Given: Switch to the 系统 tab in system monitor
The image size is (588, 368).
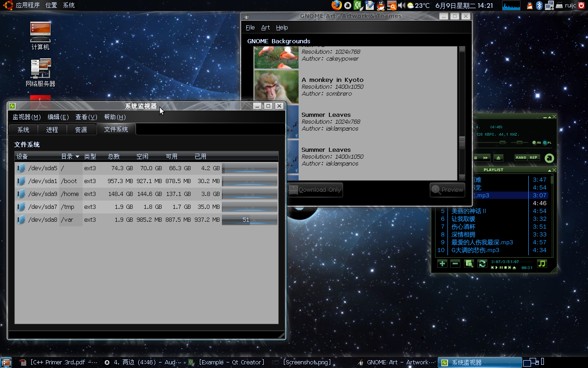Looking at the screenshot, I should click(23, 130).
